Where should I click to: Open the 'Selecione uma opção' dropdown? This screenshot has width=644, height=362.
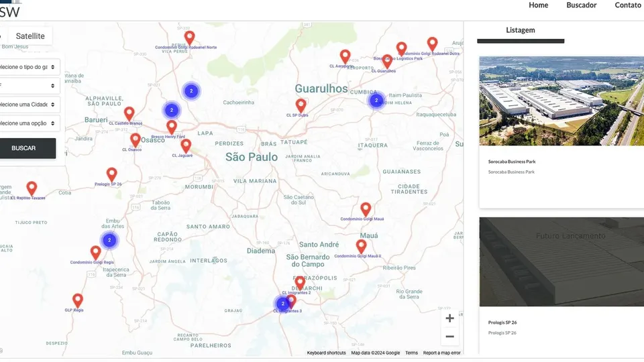click(29, 123)
